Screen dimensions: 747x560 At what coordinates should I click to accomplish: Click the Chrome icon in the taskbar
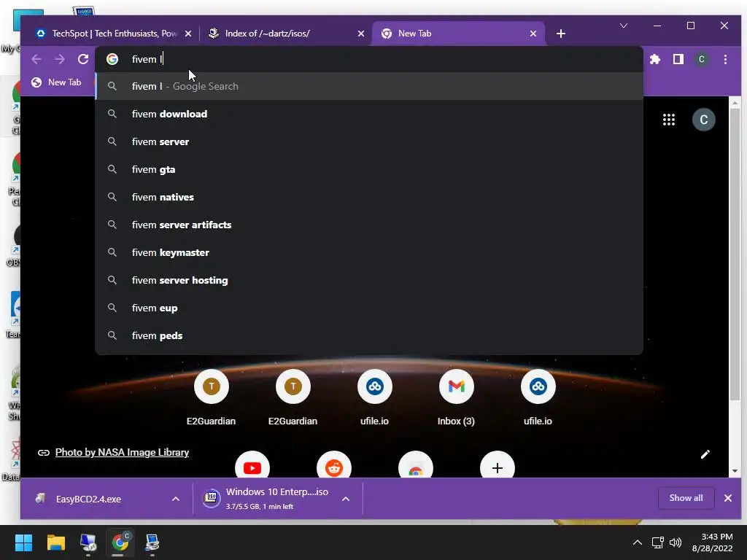[120, 542]
